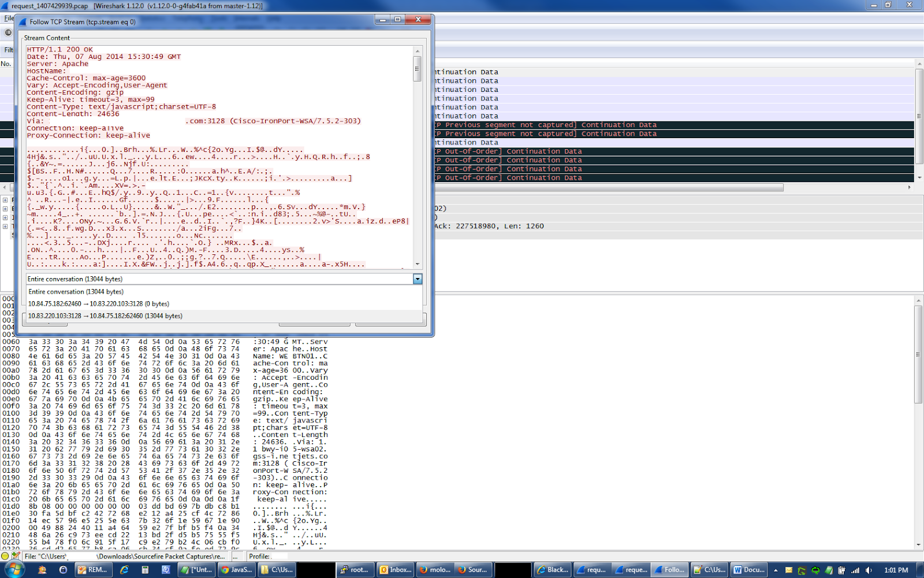Open the conversation direction dropdown arrow

(418, 279)
